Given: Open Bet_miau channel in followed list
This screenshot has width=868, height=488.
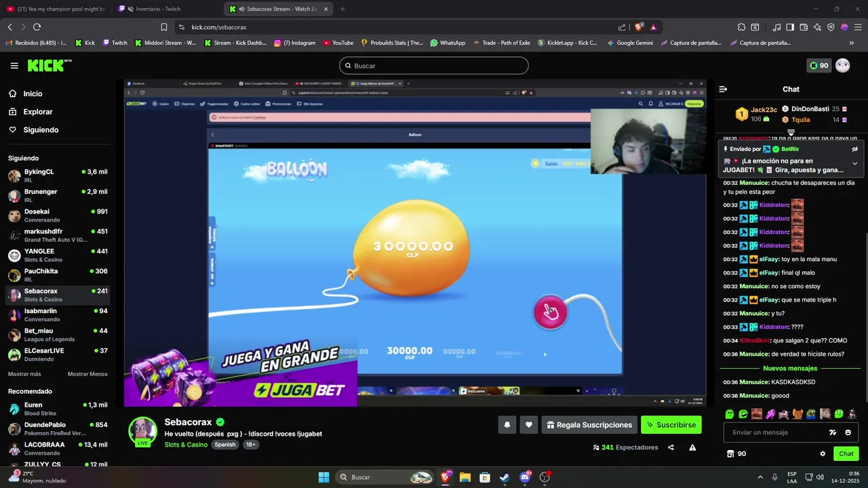Looking at the screenshot, I should pos(58,334).
